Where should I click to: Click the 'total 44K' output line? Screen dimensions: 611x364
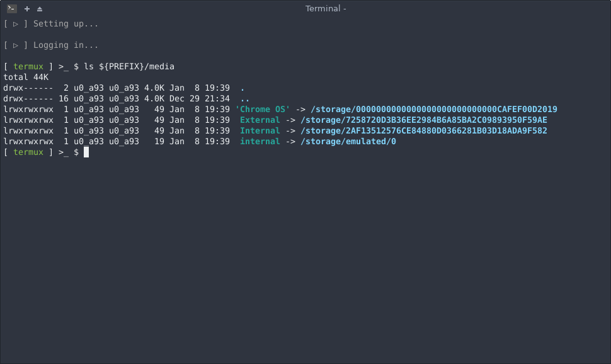[x=26, y=77]
